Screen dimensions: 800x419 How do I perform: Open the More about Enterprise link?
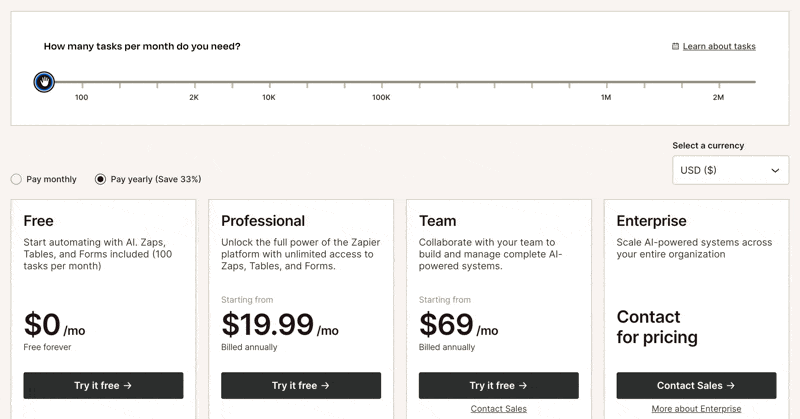click(696, 408)
